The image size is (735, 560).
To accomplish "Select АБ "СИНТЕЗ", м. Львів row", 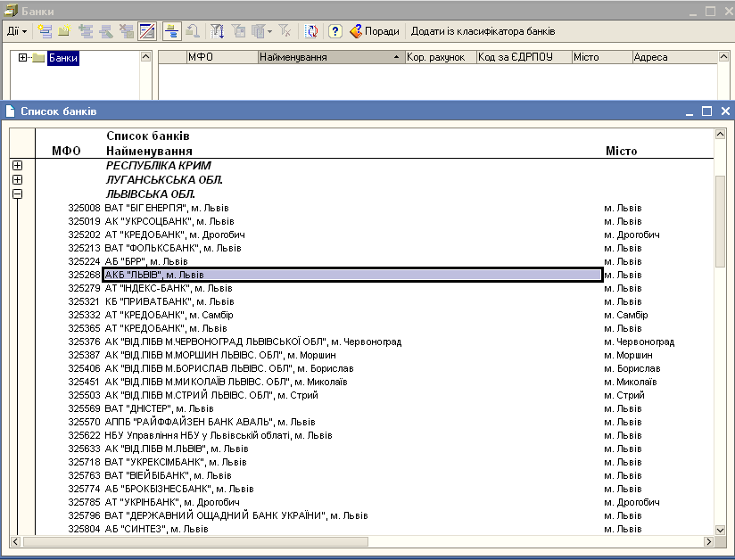I will pyautogui.click(x=374, y=529).
